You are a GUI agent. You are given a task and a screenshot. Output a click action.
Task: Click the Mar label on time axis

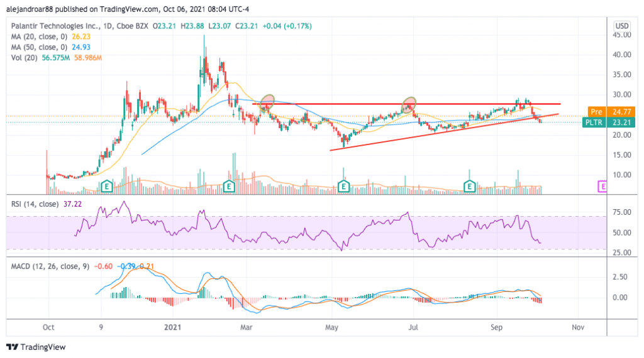click(246, 327)
